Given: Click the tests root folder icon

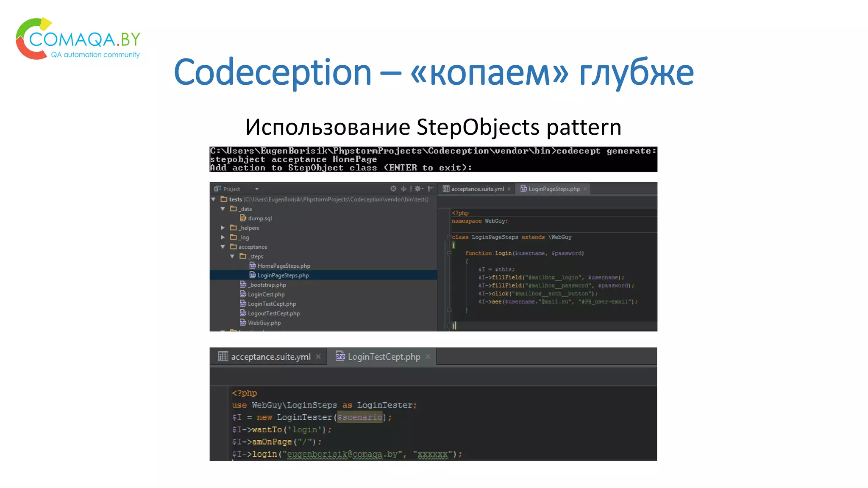Looking at the screenshot, I should [x=224, y=199].
